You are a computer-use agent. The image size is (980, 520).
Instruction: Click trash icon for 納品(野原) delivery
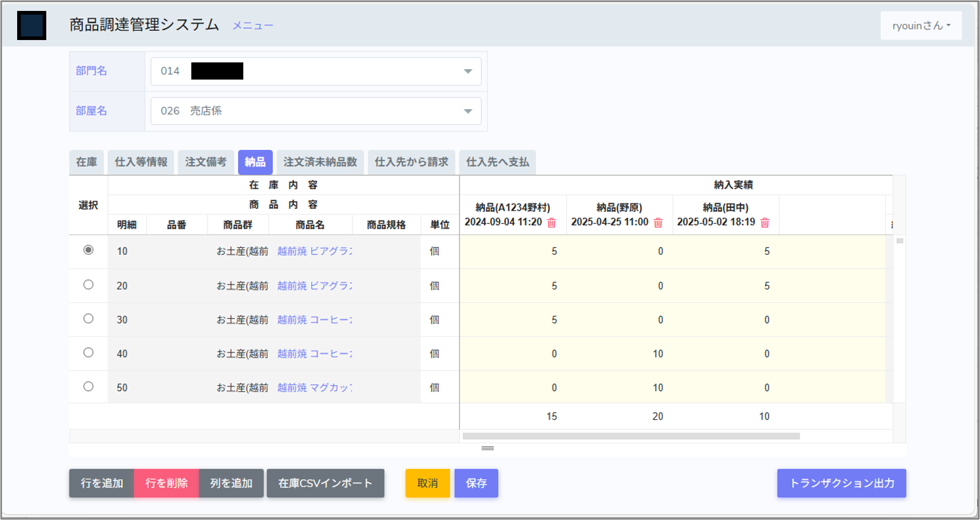(x=658, y=223)
